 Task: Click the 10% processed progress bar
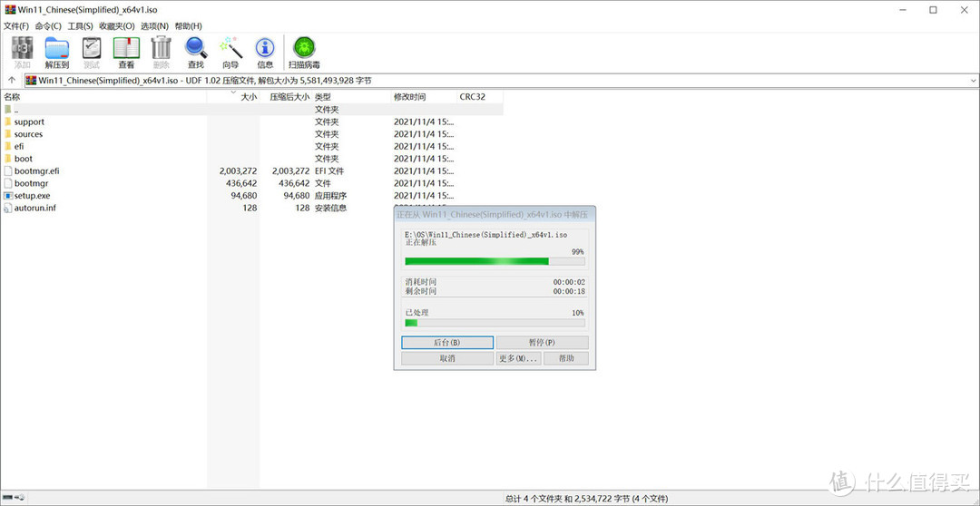coord(495,322)
